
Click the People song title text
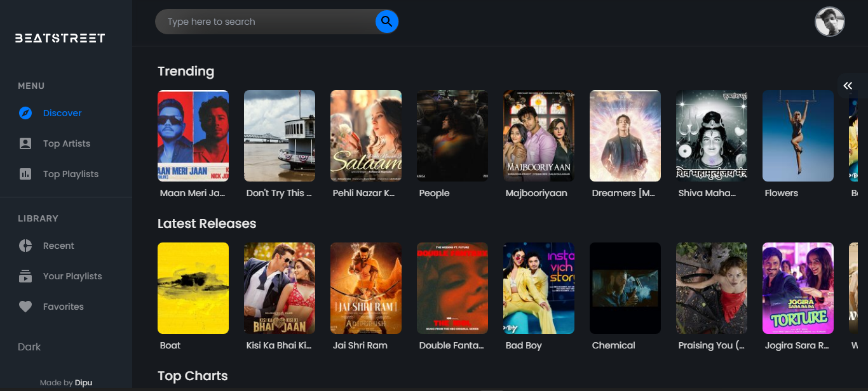click(435, 193)
